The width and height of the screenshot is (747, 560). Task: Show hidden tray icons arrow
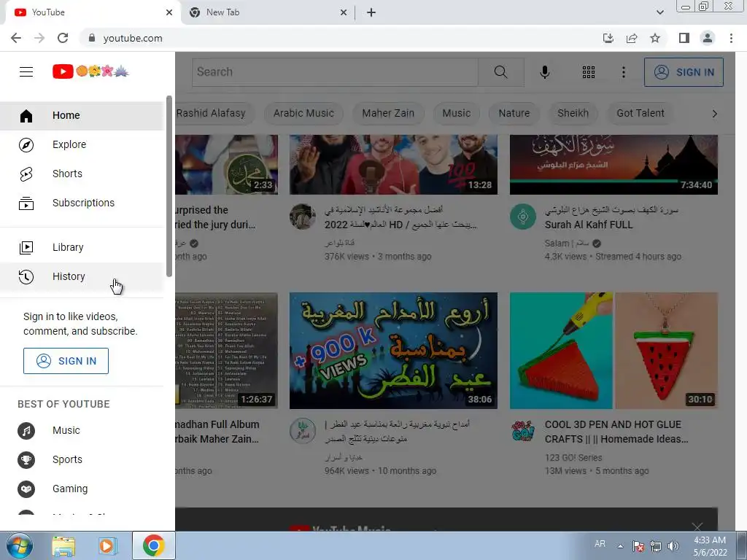620,546
